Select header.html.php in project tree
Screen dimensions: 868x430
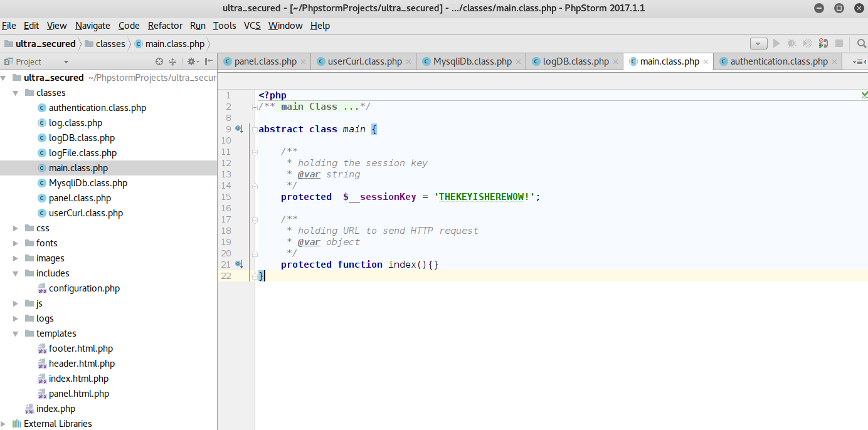(82, 364)
